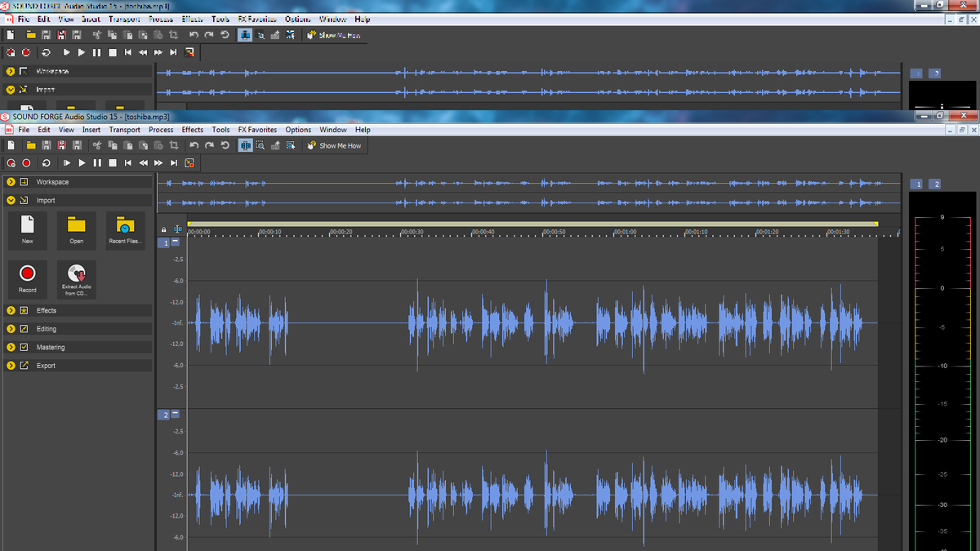
Task: Click the lock icon above the timeline
Action: (x=163, y=228)
